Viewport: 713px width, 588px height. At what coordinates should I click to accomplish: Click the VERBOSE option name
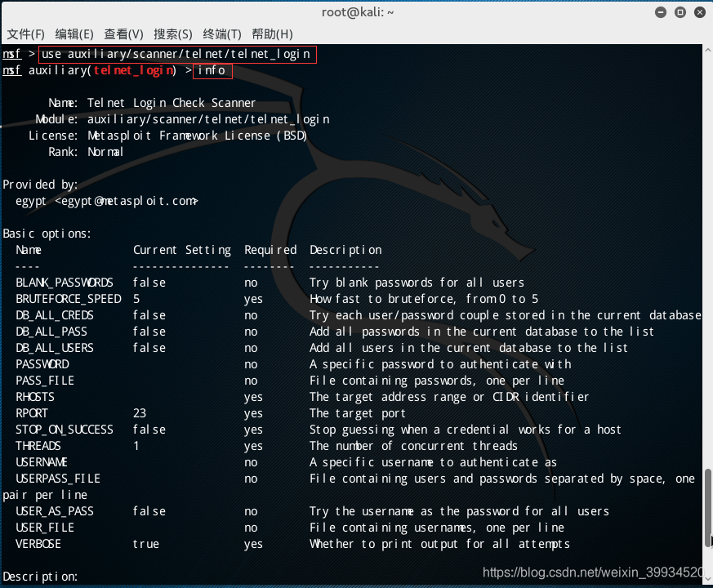pos(38,545)
